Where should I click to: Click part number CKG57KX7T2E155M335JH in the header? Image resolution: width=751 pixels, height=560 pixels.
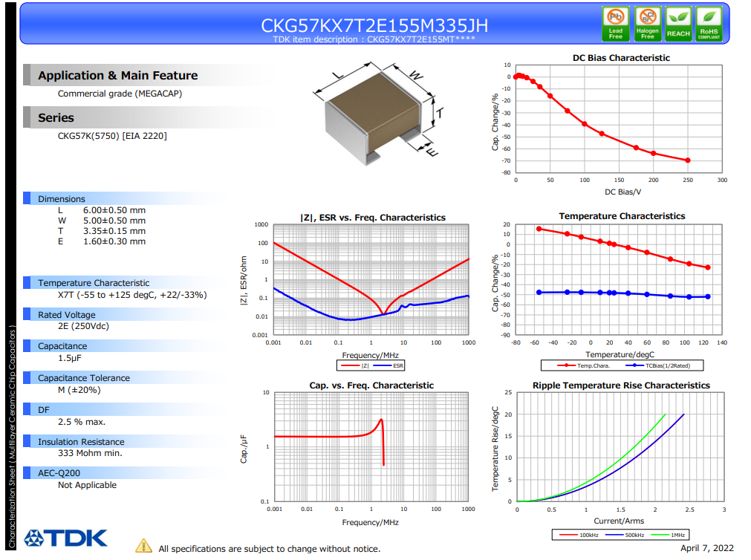(374, 25)
